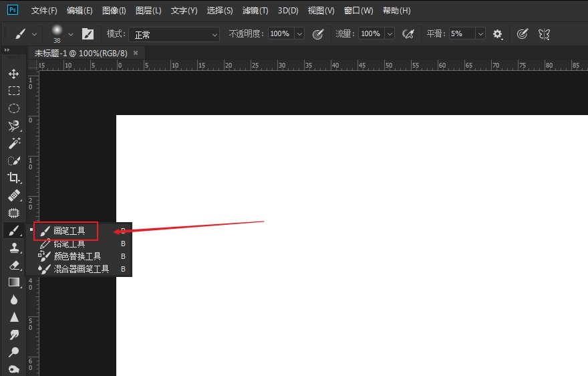Image resolution: width=588 pixels, height=376 pixels.
Task: Open the 图层(L) menu
Action: pyautogui.click(x=148, y=11)
